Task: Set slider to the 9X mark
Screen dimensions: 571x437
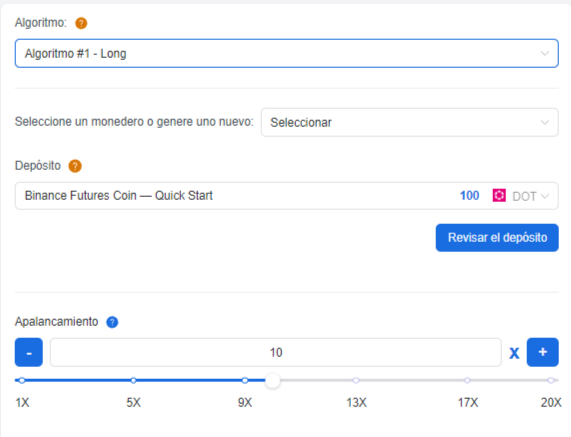Action: point(245,381)
